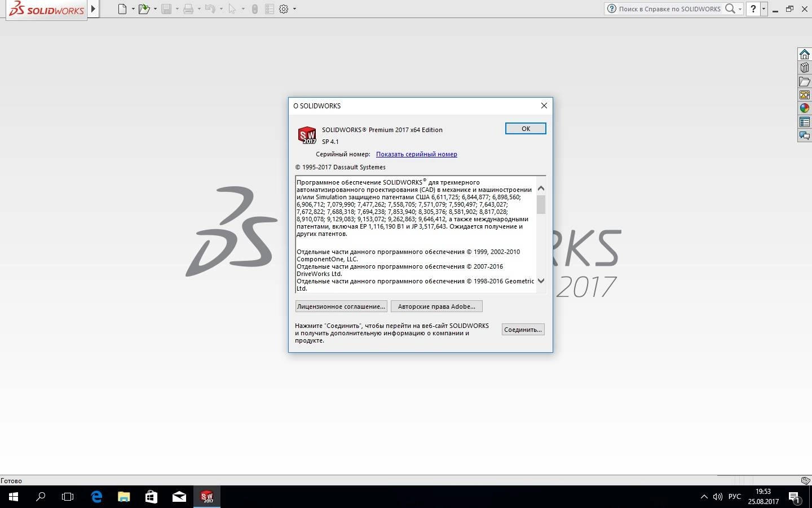Click the taskbar search magnifier icon

click(41, 497)
